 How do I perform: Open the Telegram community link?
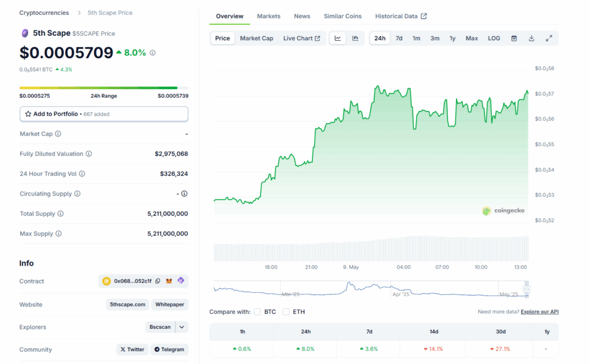click(170, 350)
